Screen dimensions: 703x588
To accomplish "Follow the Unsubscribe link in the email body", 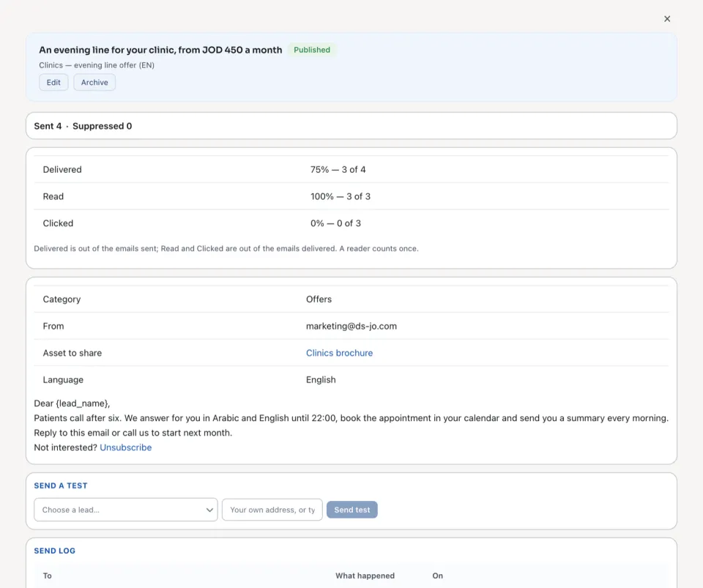I will pyautogui.click(x=125, y=447).
